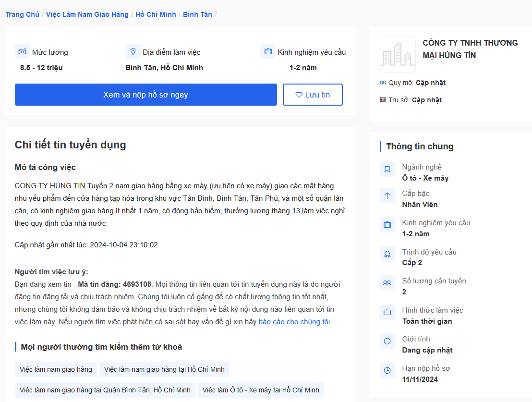Select the Việc làm Ô tô - Xe máy tại Hồ Chí Minh tag
Viewport: 532px width, 402px height.
261,390
